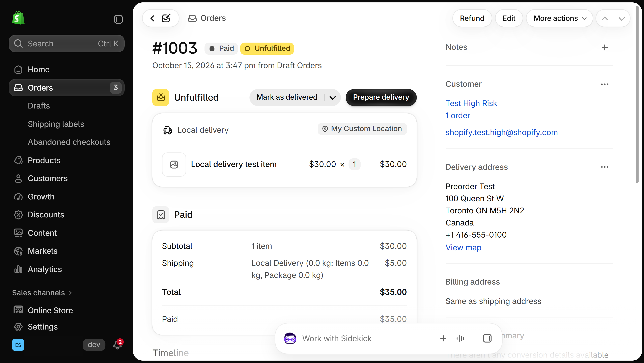Image resolution: width=644 pixels, height=363 pixels.
Task: Open Settings in sidebar
Action: [x=66, y=327]
